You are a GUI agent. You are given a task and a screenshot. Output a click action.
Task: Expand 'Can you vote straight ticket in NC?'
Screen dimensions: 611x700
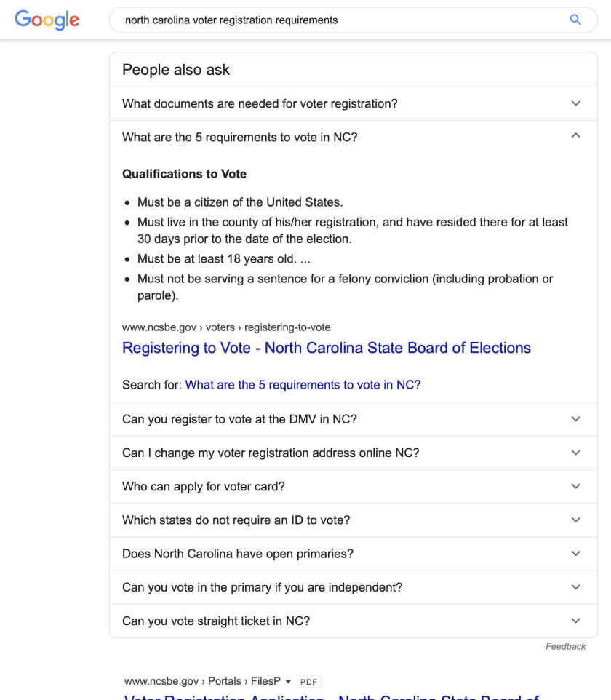pos(216,621)
